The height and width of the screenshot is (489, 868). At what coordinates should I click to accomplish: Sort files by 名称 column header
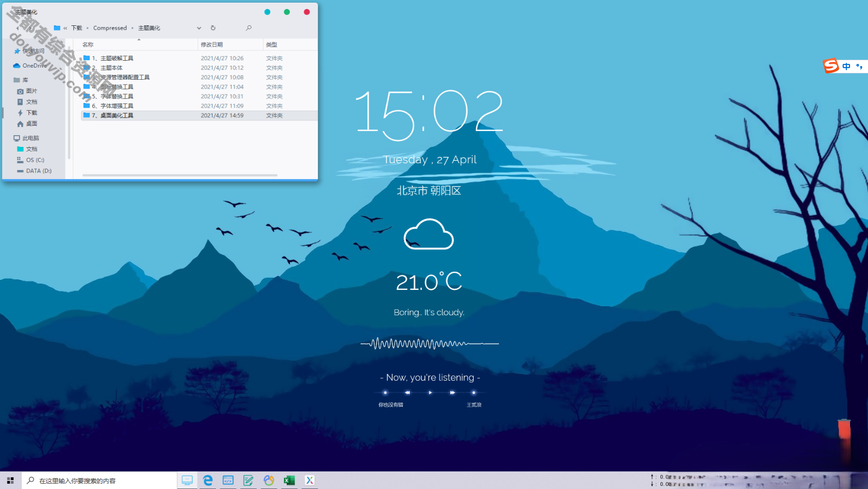pyautogui.click(x=88, y=45)
